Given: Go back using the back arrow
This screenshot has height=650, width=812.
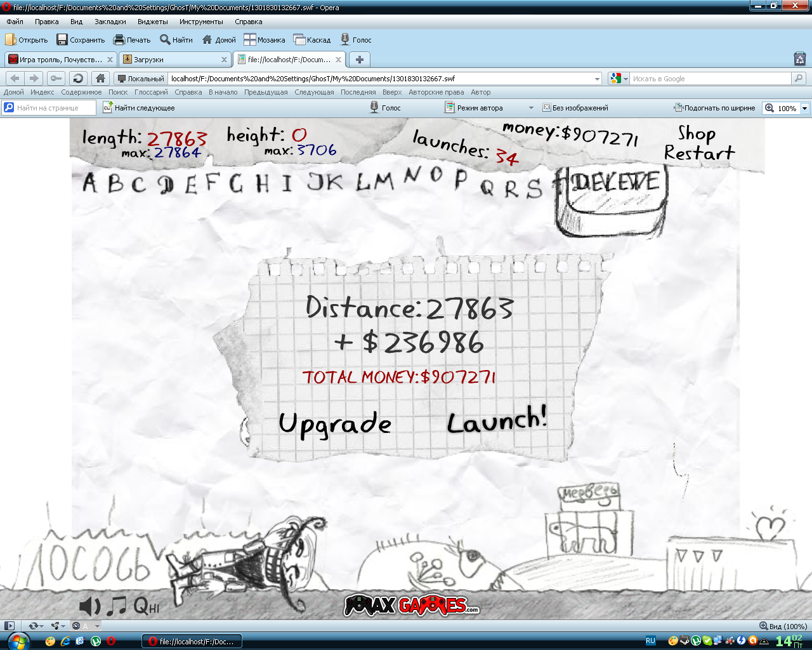Looking at the screenshot, I should pos(15,79).
